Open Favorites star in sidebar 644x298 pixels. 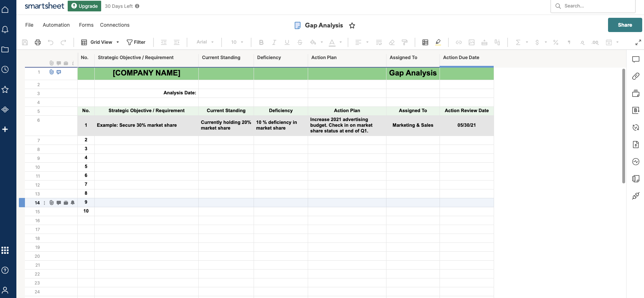pos(5,89)
